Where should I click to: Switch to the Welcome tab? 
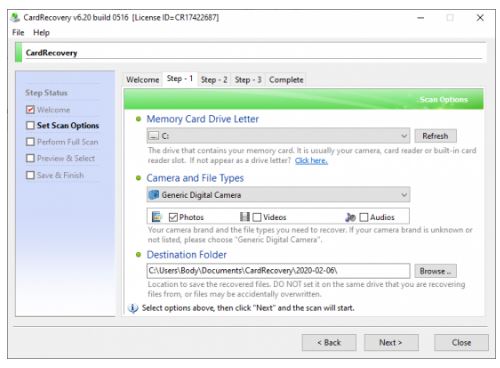coord(143,80)
